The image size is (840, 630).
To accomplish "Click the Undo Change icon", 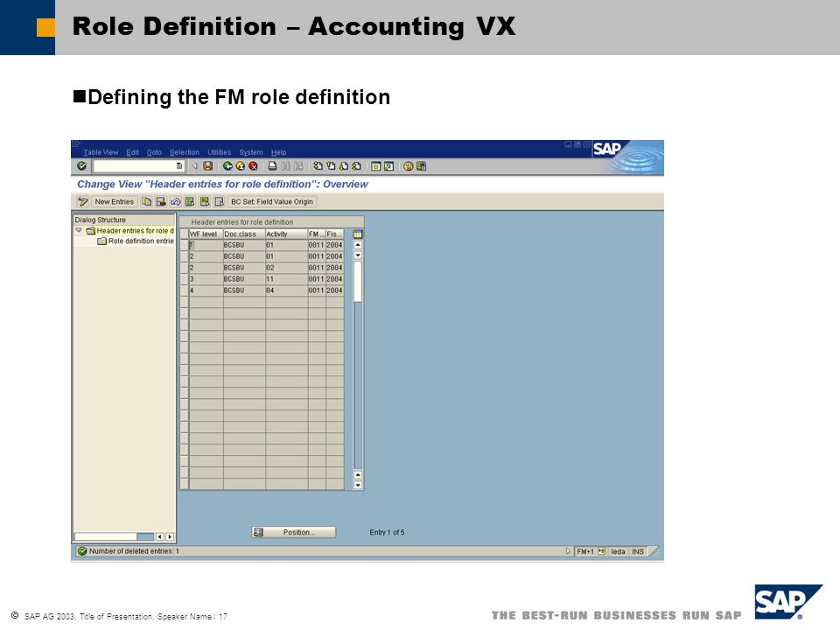I will pyautogui.click(x=175, y=201).
